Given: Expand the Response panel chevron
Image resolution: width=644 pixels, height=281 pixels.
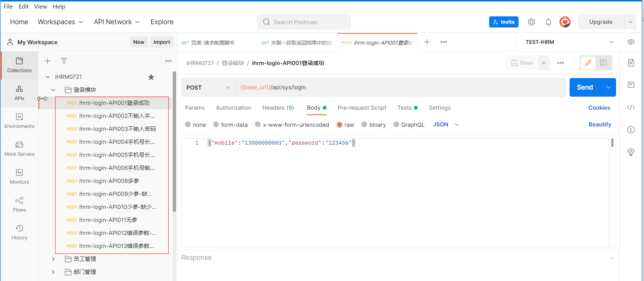Looking at the screenshot, I should (x=612, y=258).
